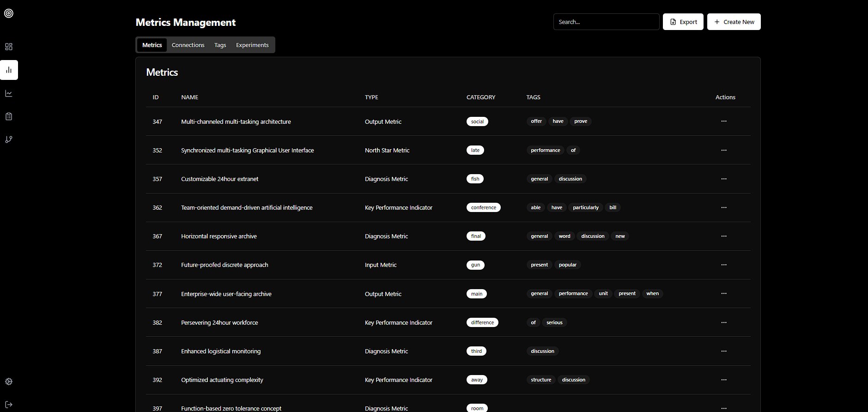Screen dimensions: 868x412
Task: Click the 'main' category badge
Action: coord(477,294)
